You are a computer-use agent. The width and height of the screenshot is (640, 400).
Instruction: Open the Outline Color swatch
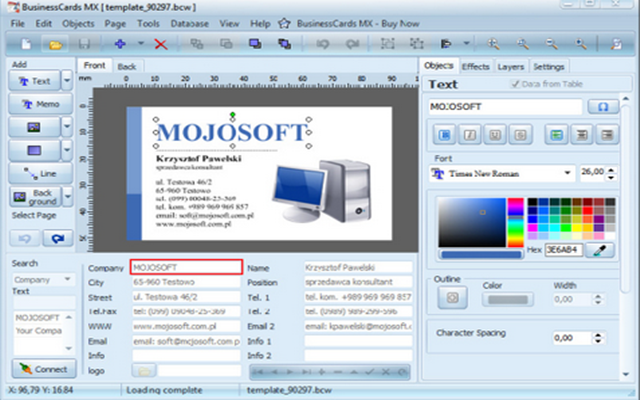[508, 299]
